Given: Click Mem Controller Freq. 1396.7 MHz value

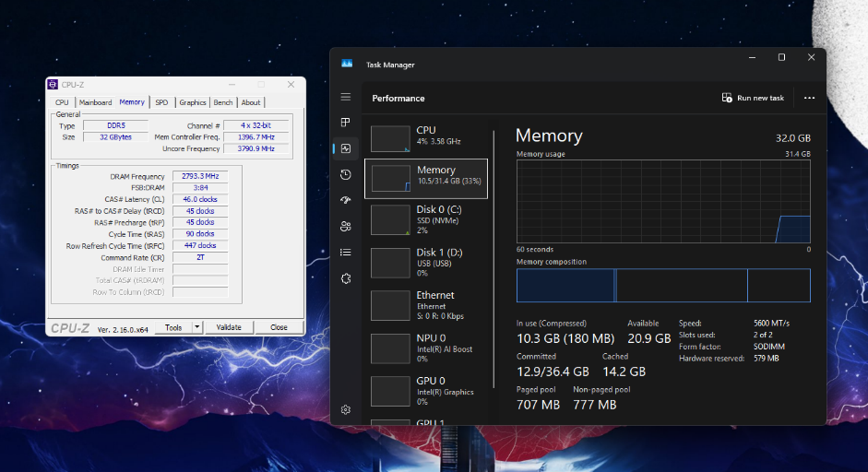Looking at the screenshot, I should pos(256,137).
